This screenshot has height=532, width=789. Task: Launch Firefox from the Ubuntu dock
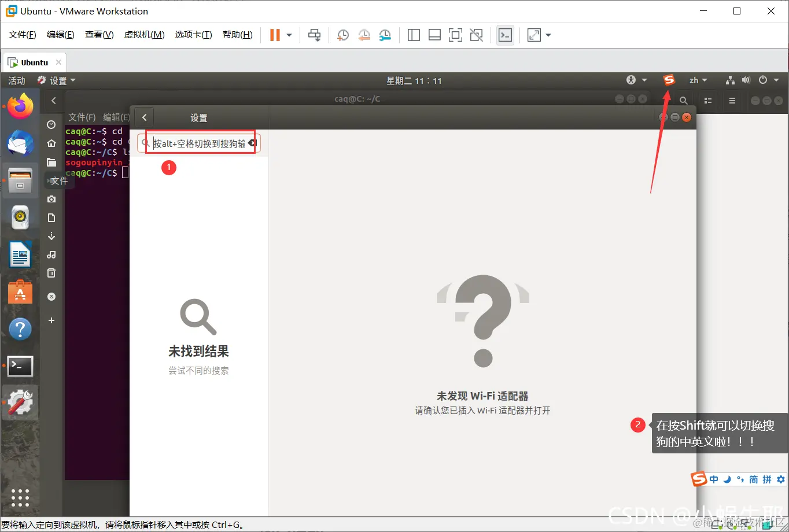[x=20, y=106]
